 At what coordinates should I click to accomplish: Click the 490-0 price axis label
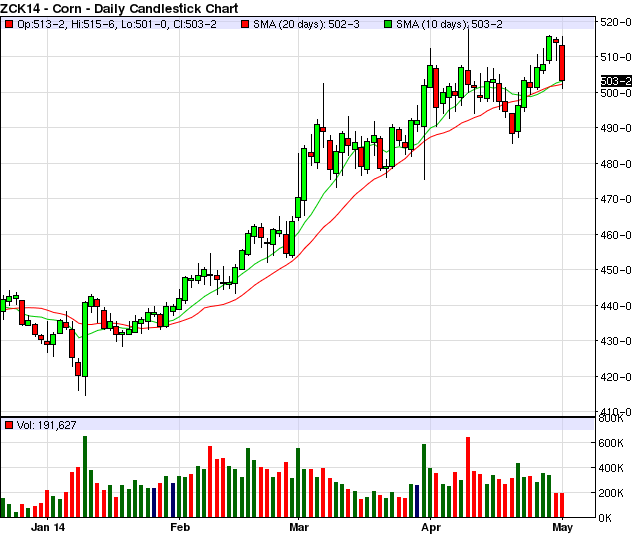coord(616,128)
